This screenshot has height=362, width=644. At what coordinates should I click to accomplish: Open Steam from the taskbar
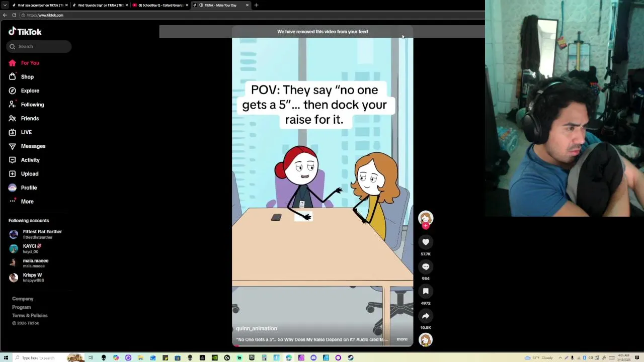(351, 357)
